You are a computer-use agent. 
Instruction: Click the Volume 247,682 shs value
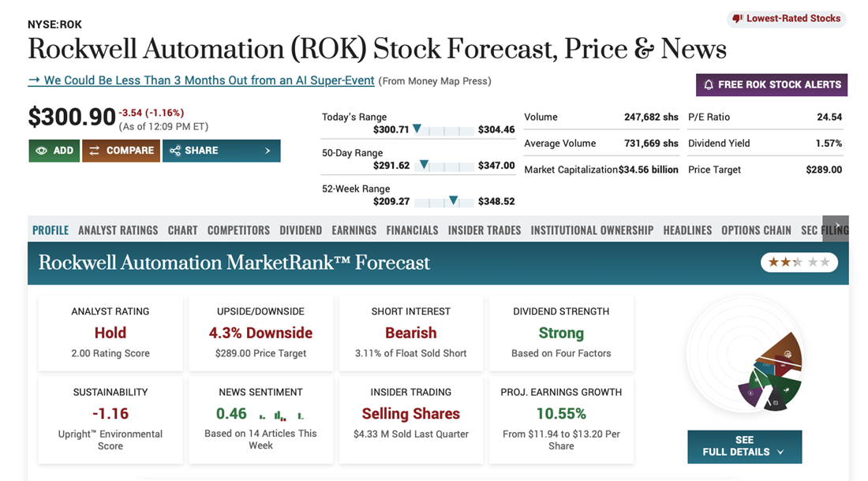point(651,117)
